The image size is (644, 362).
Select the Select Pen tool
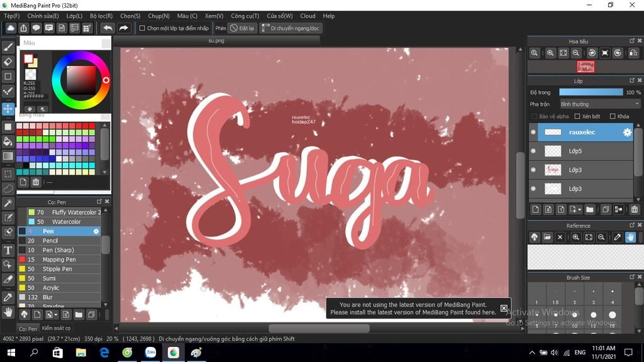(x=8, y=217)
